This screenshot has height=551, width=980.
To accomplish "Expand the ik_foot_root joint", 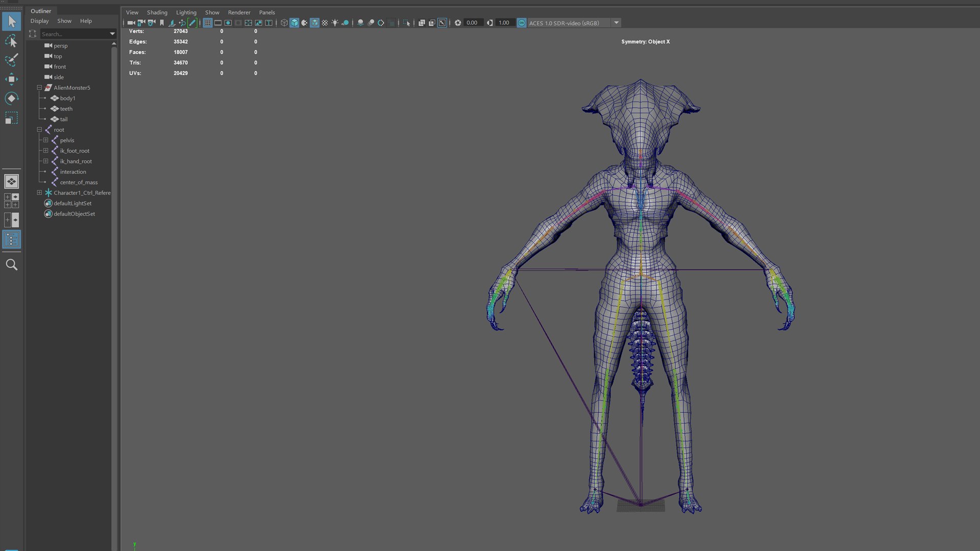I will 45,151.
